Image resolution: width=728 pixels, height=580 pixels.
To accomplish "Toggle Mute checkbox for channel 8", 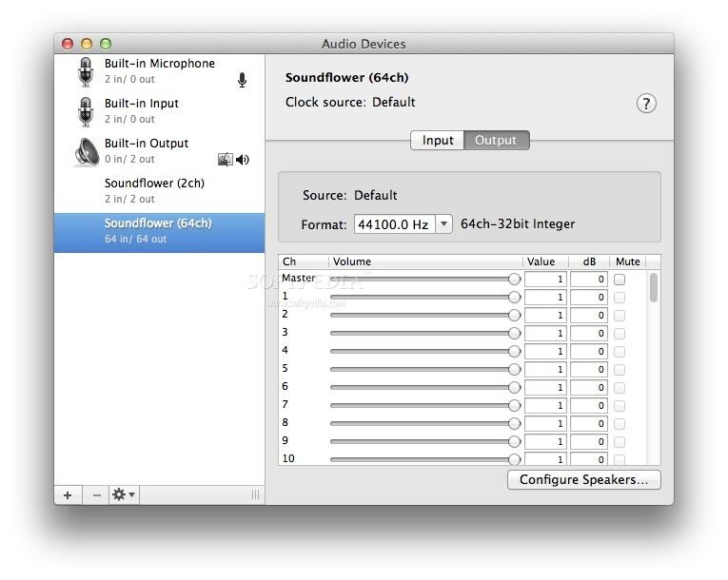I will 620,424.
